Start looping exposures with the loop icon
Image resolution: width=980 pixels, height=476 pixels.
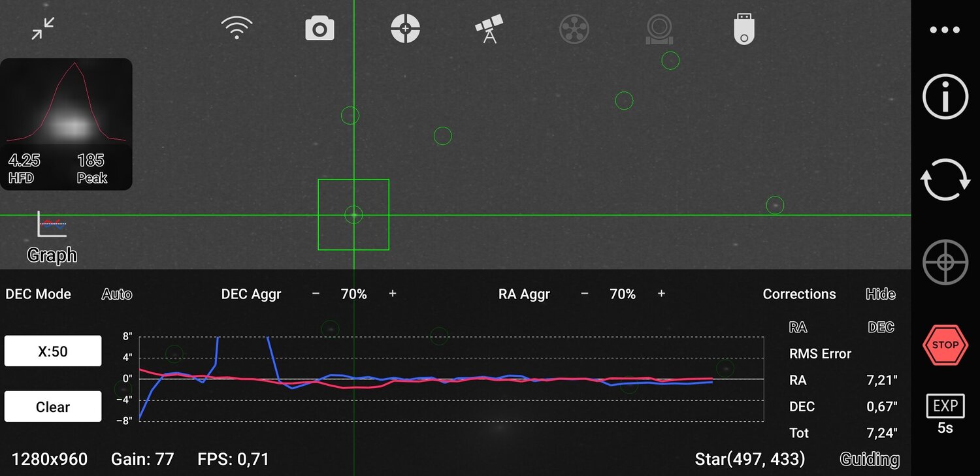944,178
